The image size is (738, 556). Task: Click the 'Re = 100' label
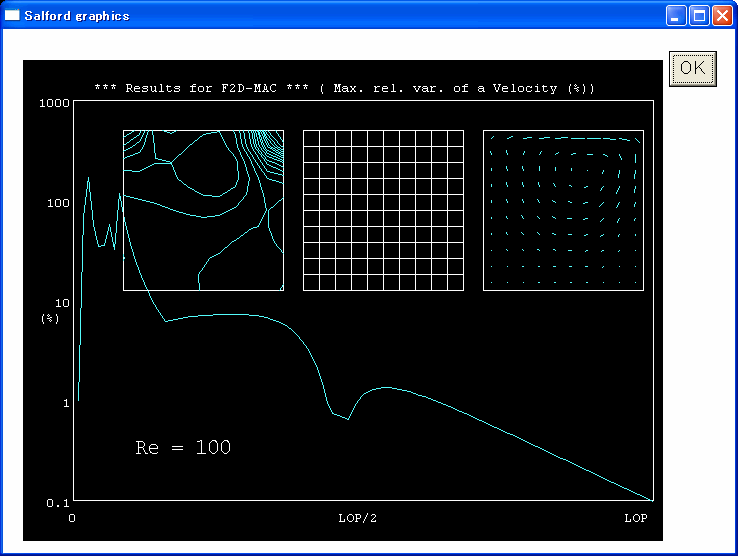[x=183, y=447]
